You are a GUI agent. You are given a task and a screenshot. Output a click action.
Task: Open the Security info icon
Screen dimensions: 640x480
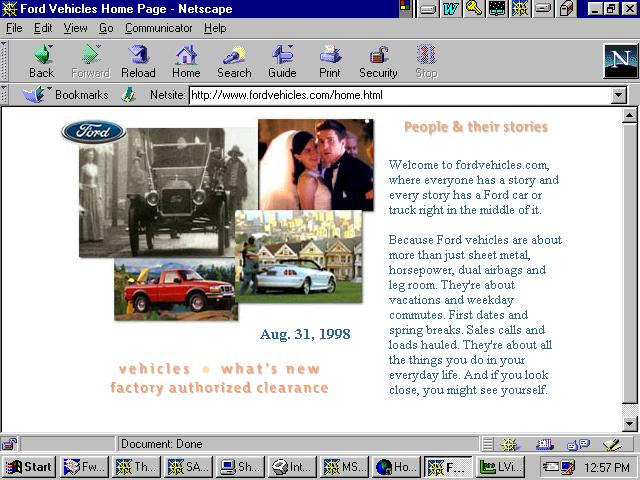click(x=378, y=61)
